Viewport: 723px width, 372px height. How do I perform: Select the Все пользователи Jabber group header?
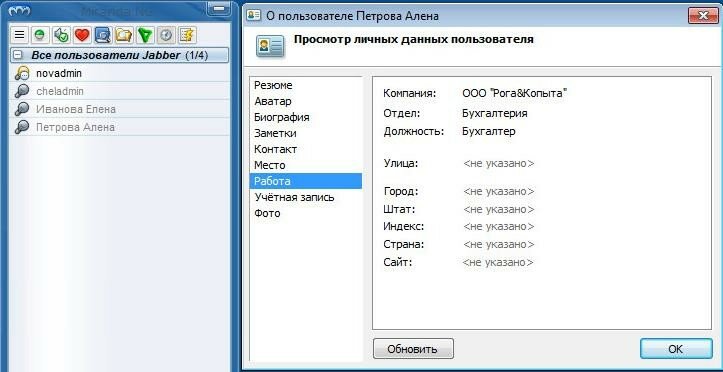(x=119, y=55)
